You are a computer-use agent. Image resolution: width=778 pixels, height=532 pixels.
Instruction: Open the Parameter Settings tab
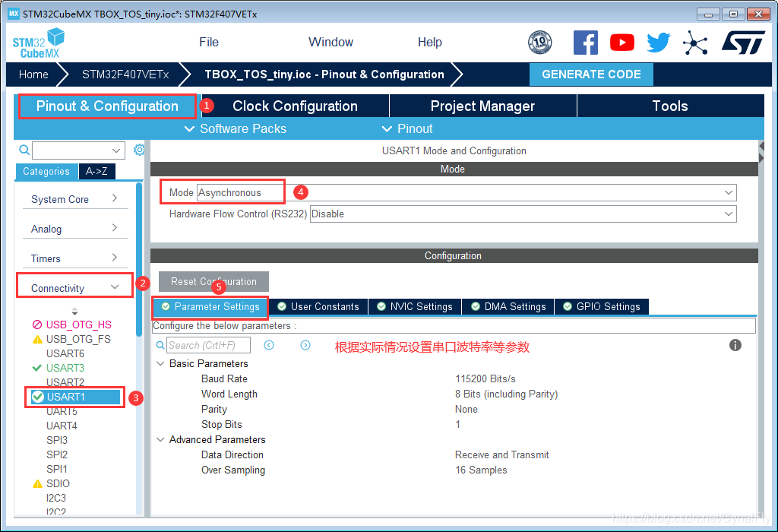(x=211, y=307)
